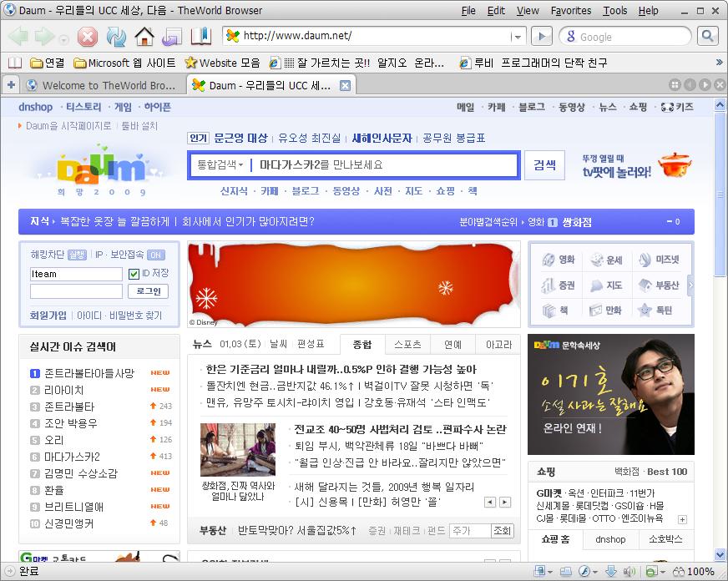This screenshot has height=581, width=728.
Task: Add a new tab with plus button
Action: (x=11, y=85)
